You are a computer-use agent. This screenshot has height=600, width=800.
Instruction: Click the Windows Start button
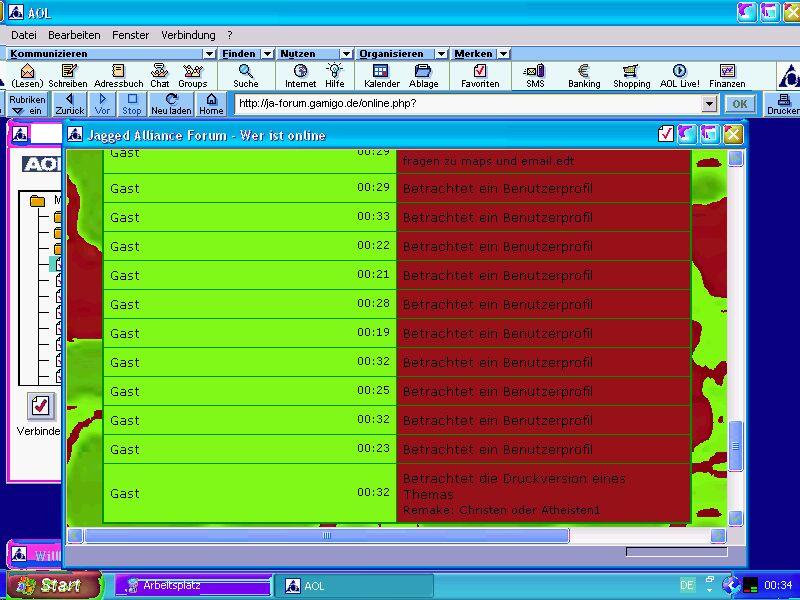coord(50,586)
